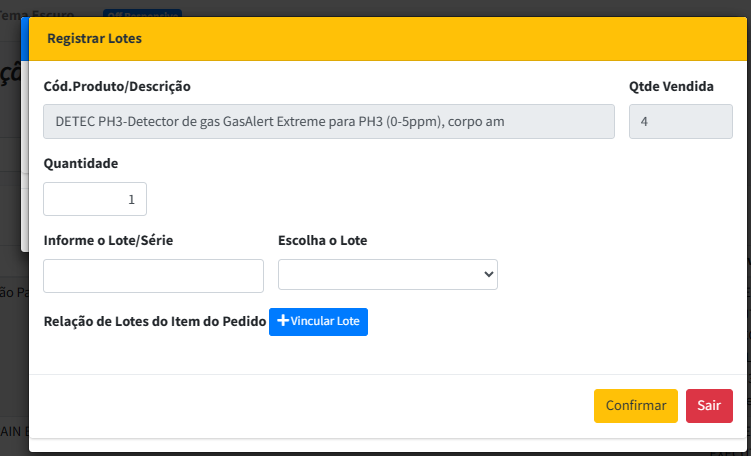Click the Cód.Produto/Descrição label
Image resolution: width=751 pixels, height=456 pixels.
click(x=117, y=86)
